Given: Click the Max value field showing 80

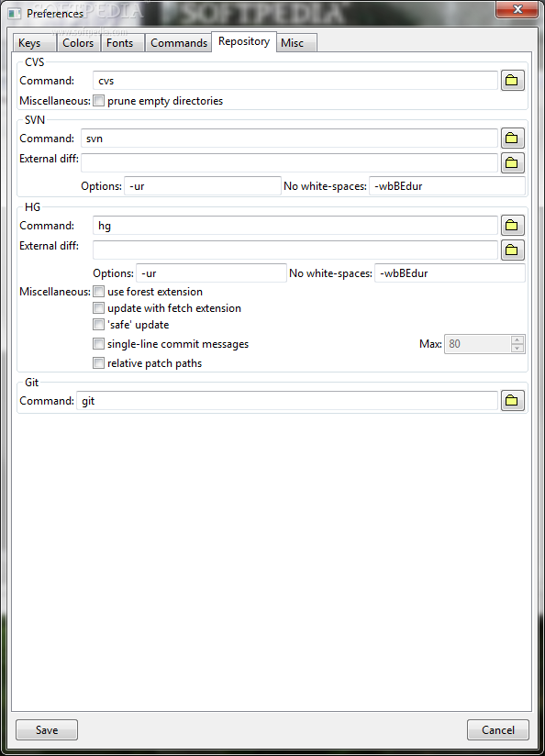Looking at the screenshot, I should pyautogui.click(x=477, y=344).
